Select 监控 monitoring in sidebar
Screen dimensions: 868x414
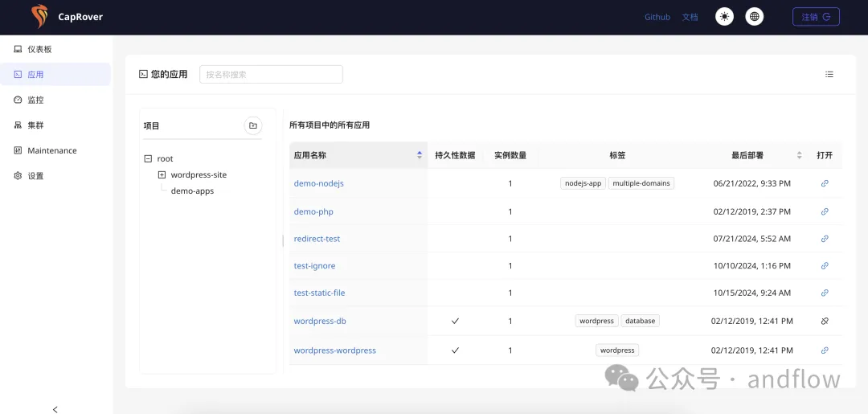[35, 100]
